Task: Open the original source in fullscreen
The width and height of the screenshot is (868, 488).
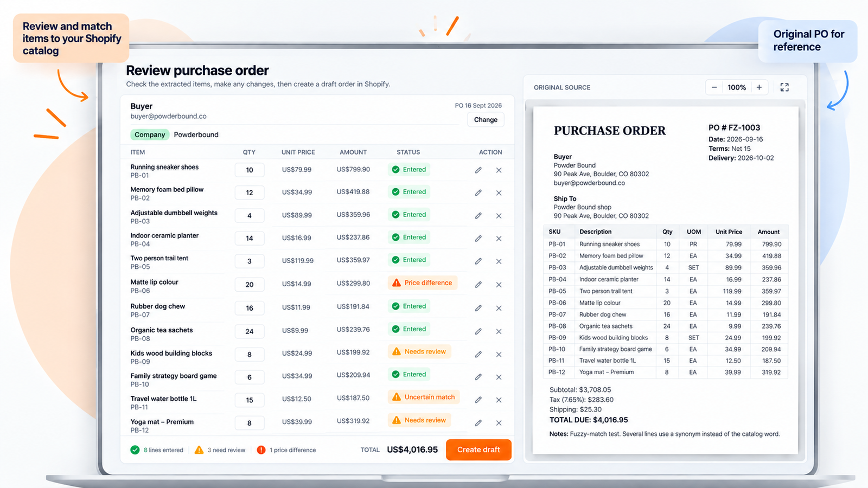Action: pos(784,87)
